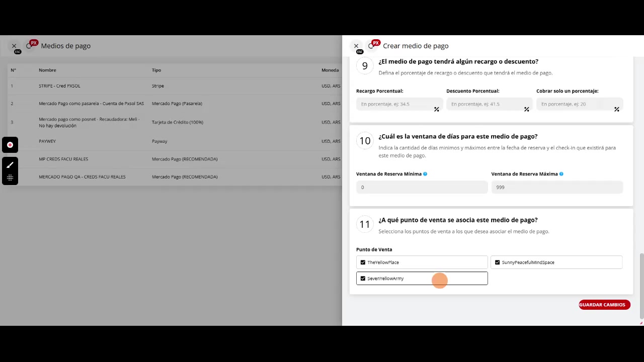The width and height of the screenshot is (644, 362).
Task: Close the Crear medio de pago panel
Action: [356, 46]
